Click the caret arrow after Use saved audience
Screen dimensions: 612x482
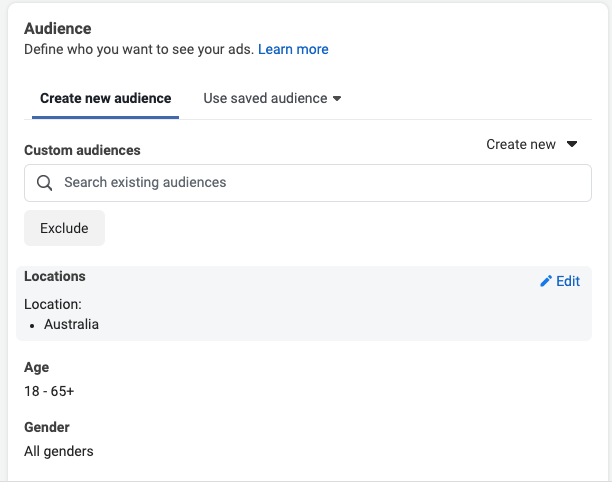tap(337, 99)
